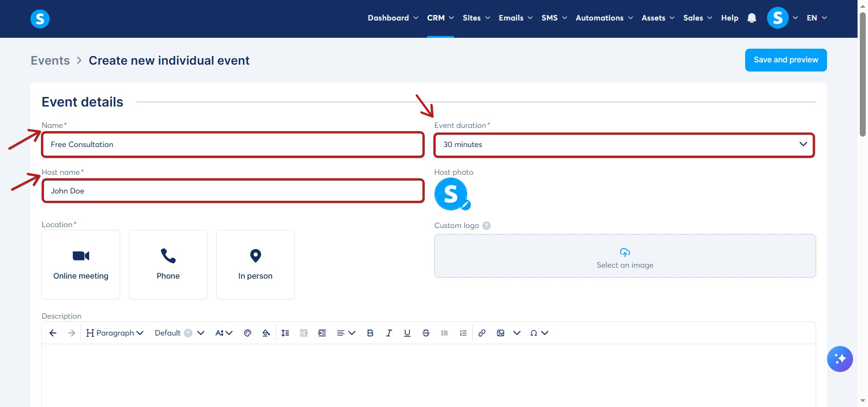Open the Automations menu
The height and width of the screenshot is (407, 868).
click(604, 18)
